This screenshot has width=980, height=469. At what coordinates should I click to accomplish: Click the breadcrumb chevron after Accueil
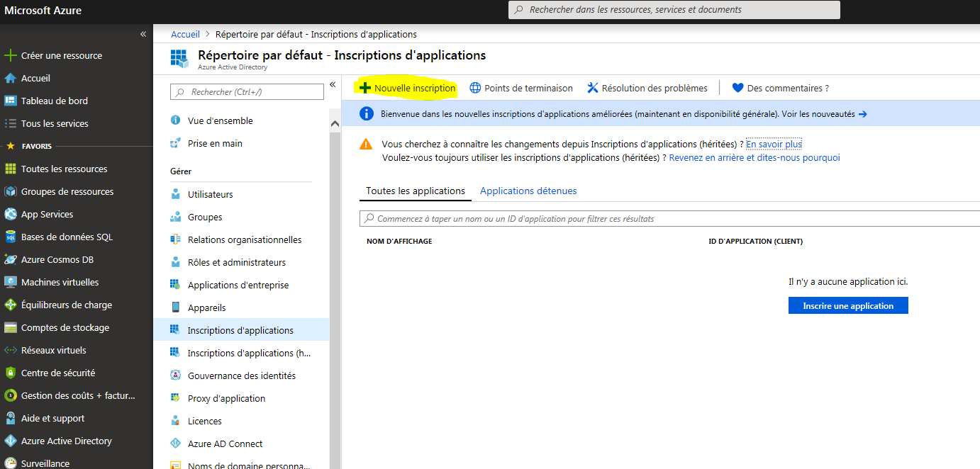208,34
